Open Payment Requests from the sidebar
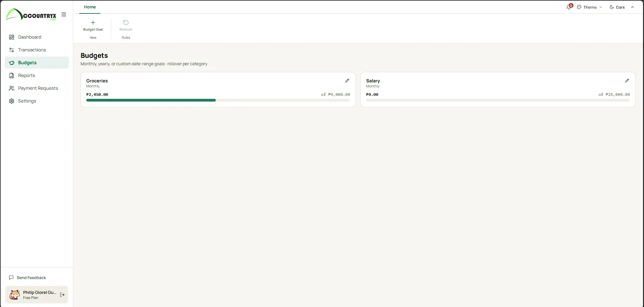This screenshot has width=644, height=307. click(x=37, y=88)
